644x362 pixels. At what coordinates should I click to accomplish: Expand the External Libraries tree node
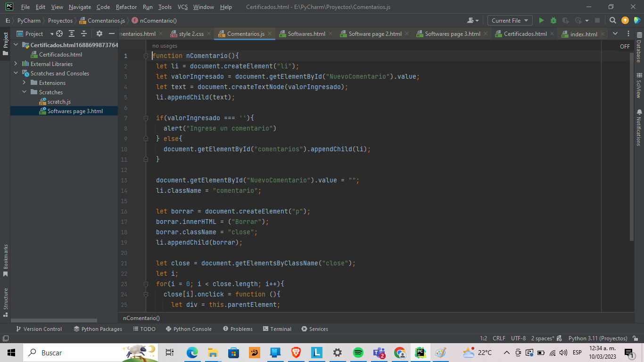pos(16,64)
